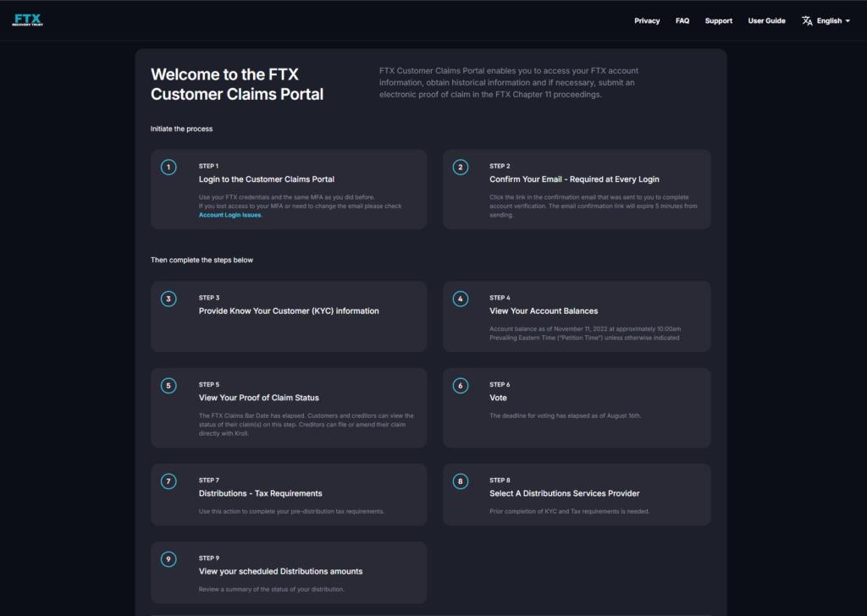Viewport: 867px width, 616px height.
Task: Click the 'Initiate the process' label
Action: [x=181, y=129]
